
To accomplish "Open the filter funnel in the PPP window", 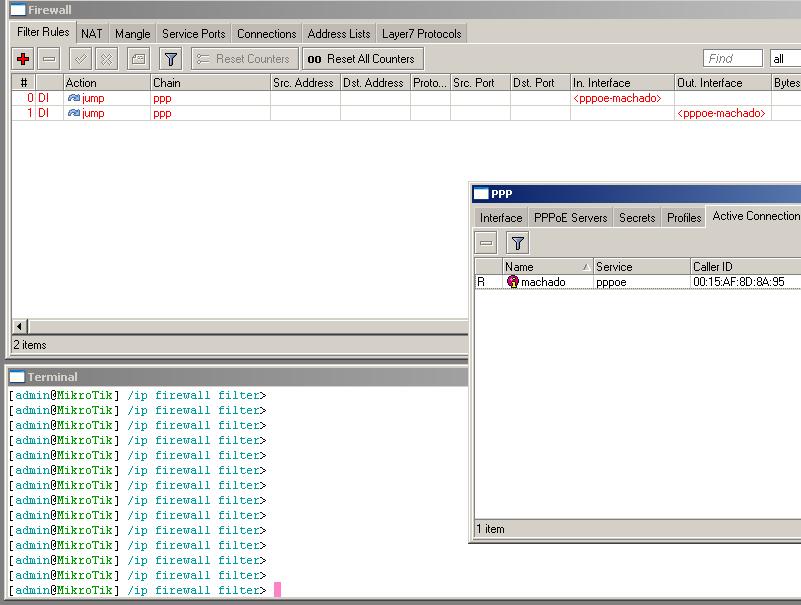I will coord(517,243).
